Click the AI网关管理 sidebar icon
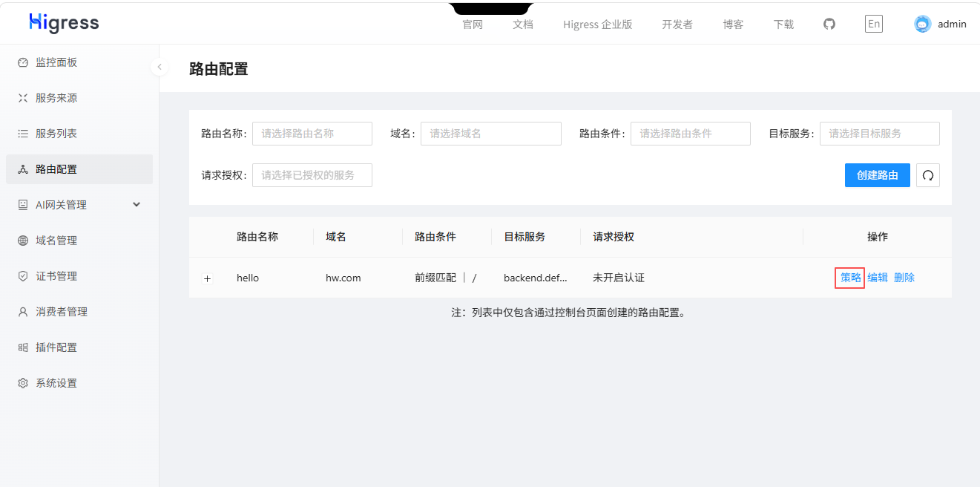 [x=23, y=205]
